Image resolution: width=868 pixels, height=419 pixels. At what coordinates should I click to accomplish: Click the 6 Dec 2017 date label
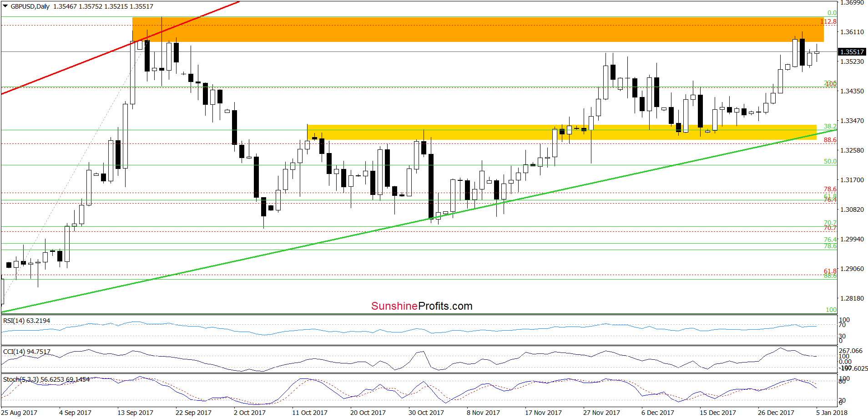[658, 413]
